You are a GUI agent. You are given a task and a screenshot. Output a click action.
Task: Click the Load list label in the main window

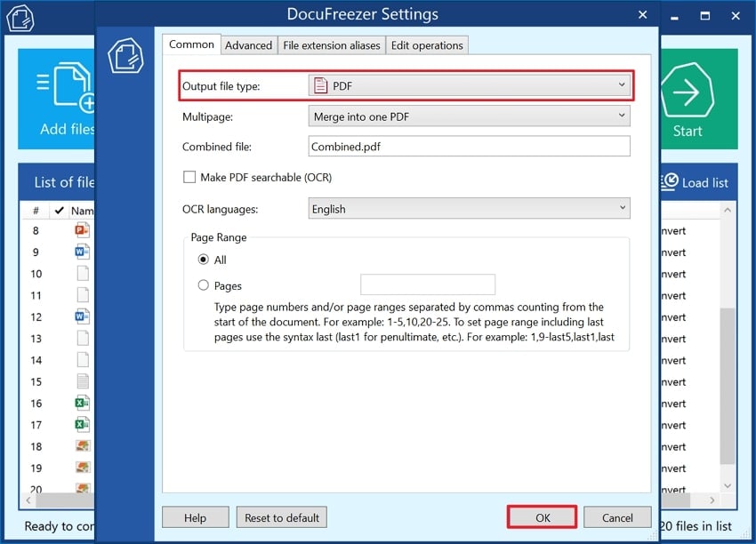coord(705,182)
